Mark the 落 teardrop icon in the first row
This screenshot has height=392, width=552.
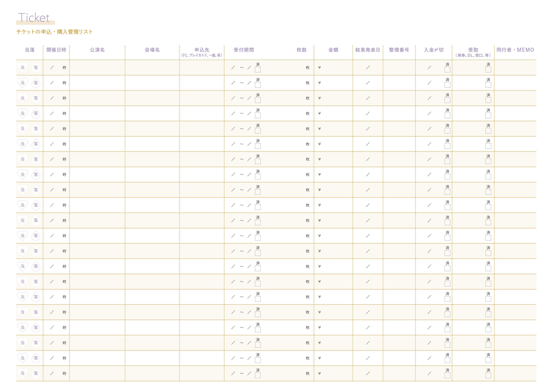pyautogui.click(x=36, y=68)
